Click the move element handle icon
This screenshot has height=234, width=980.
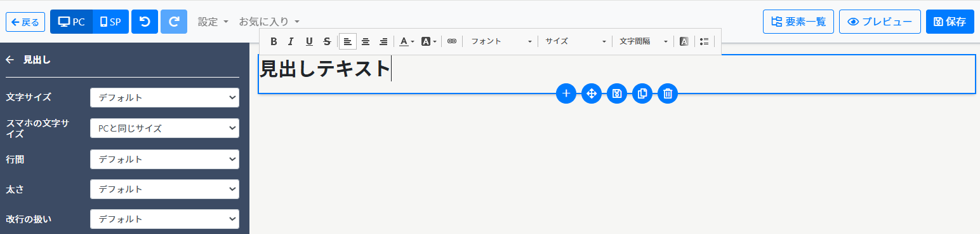[592, 94]
